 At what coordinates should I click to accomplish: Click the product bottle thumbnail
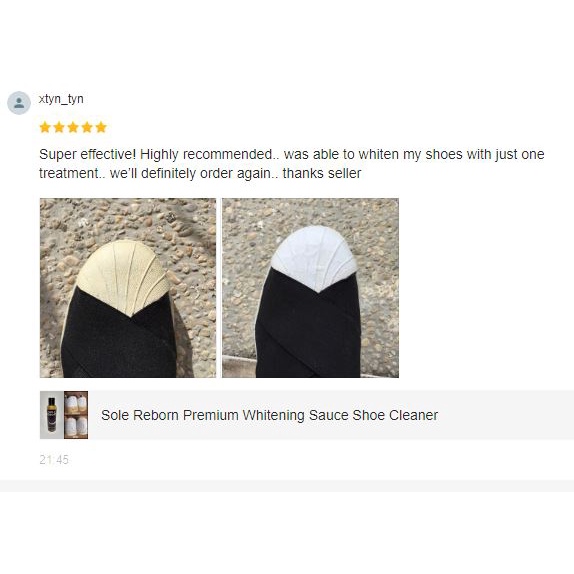52,415
